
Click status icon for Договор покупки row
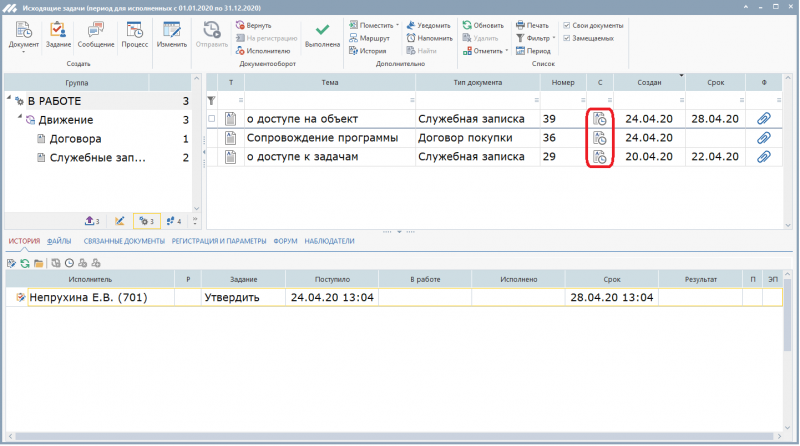point(599,138)
